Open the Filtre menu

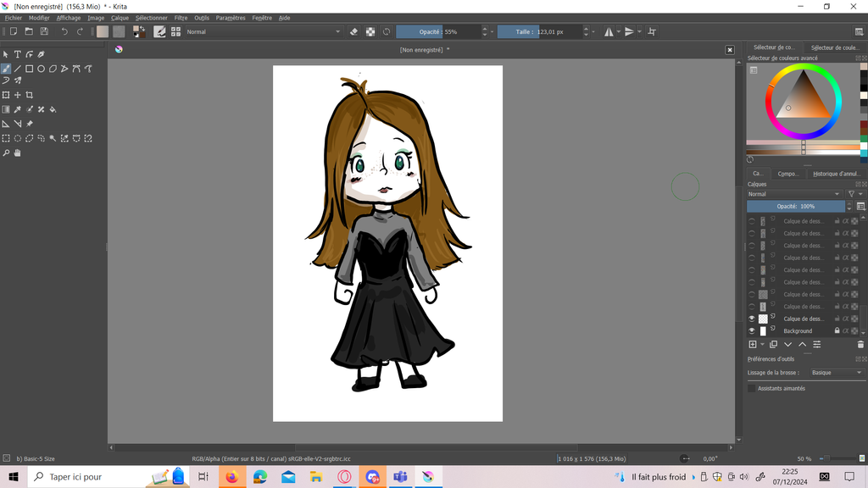click(x=181, y=18)
